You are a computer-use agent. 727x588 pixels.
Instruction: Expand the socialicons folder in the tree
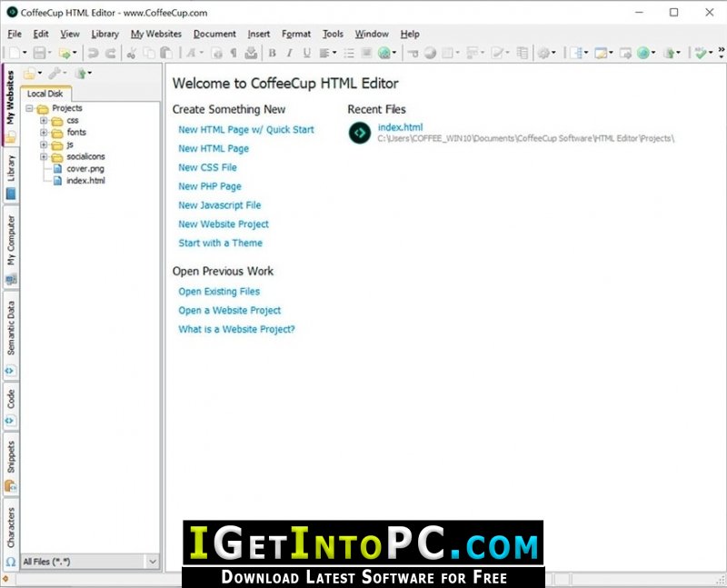(x=44, y=156)
